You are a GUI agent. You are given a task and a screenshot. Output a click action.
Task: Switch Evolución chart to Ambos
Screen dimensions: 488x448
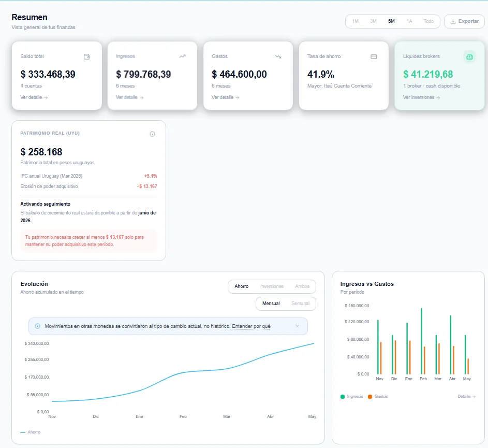[x=302, y=286]
